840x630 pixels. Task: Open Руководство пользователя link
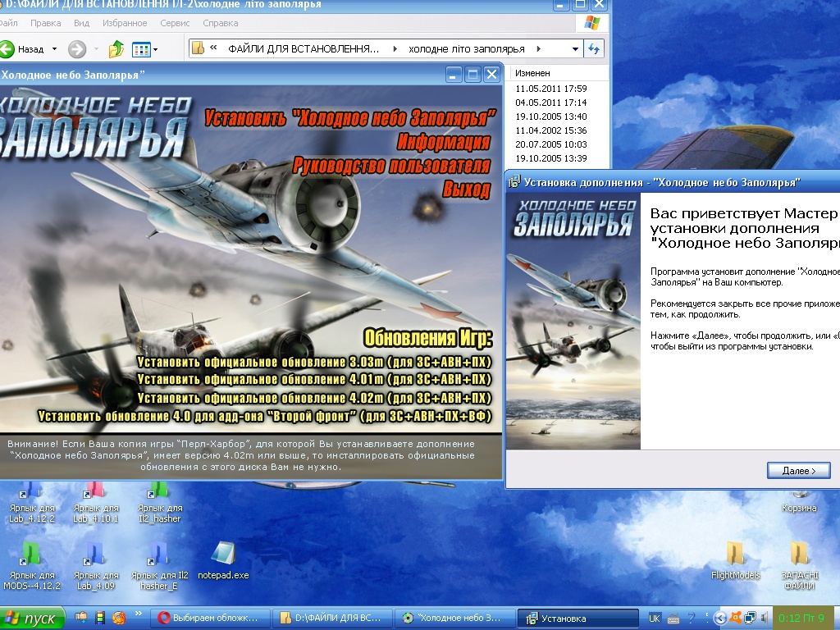click(x=391, y=166)
